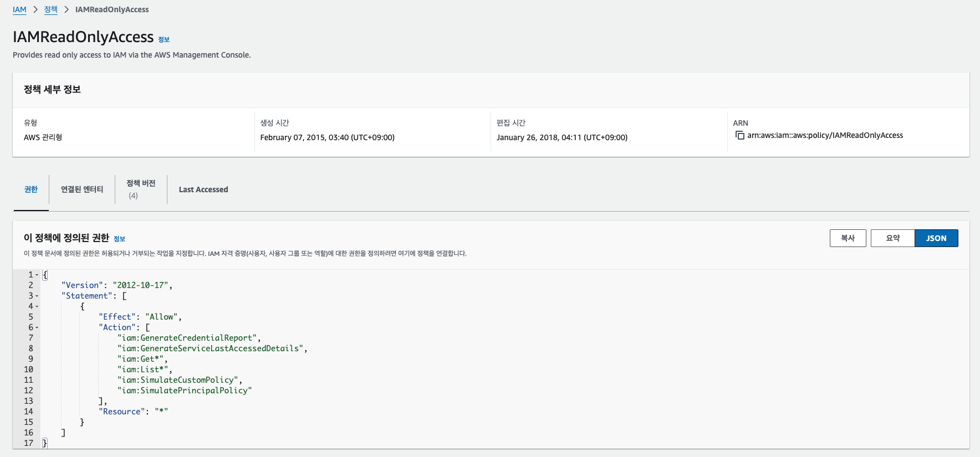Collapse the root object at line 1

point(37,275)
